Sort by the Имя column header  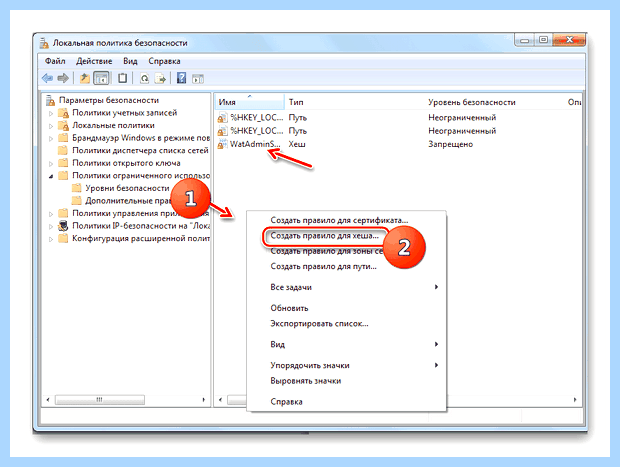point(250,102)
